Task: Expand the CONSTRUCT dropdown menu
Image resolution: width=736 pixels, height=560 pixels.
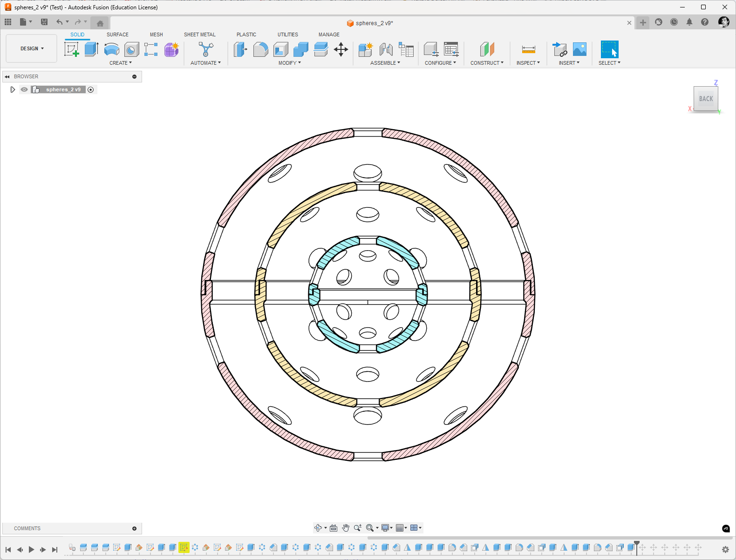Action: (x=487, y=63)
